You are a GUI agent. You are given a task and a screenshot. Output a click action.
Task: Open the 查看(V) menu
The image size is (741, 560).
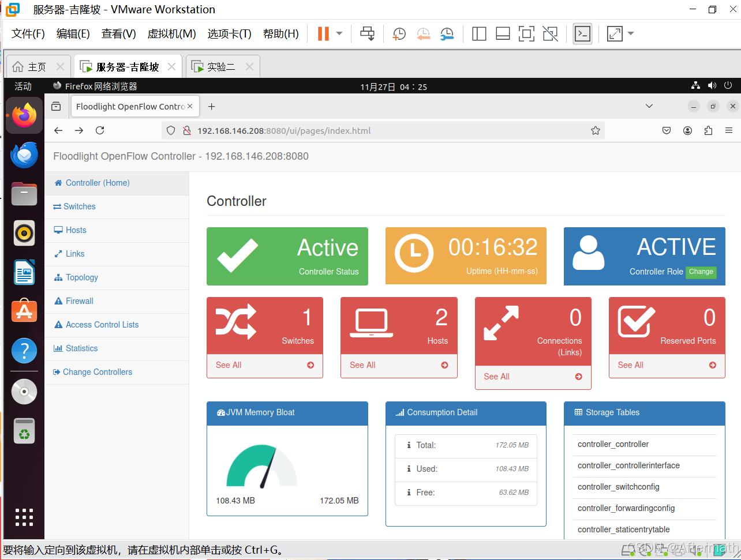pyautogui.click(x=119, y=33)
